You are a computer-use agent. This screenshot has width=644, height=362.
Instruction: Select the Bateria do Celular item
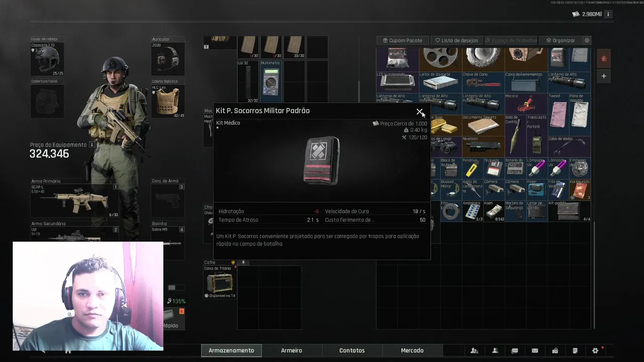[515, 168]
